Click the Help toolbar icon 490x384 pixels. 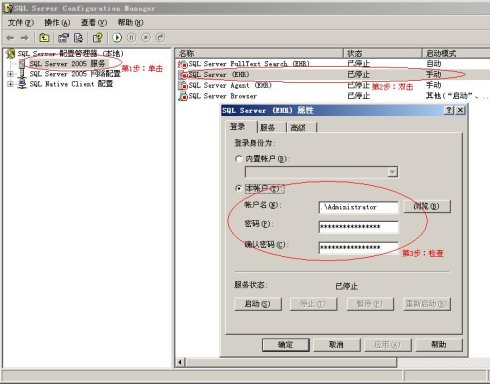point(98,38)
